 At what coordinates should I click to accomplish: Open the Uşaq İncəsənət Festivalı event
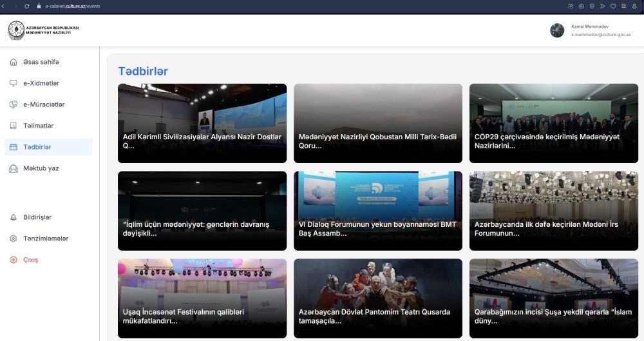click(x=202, y=298)
